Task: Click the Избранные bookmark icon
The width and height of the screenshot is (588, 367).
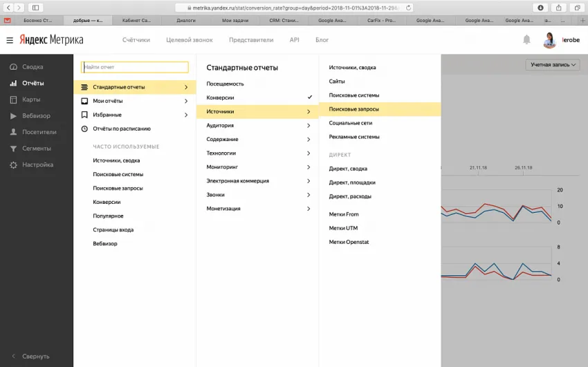Action: [x=84, y=115]
